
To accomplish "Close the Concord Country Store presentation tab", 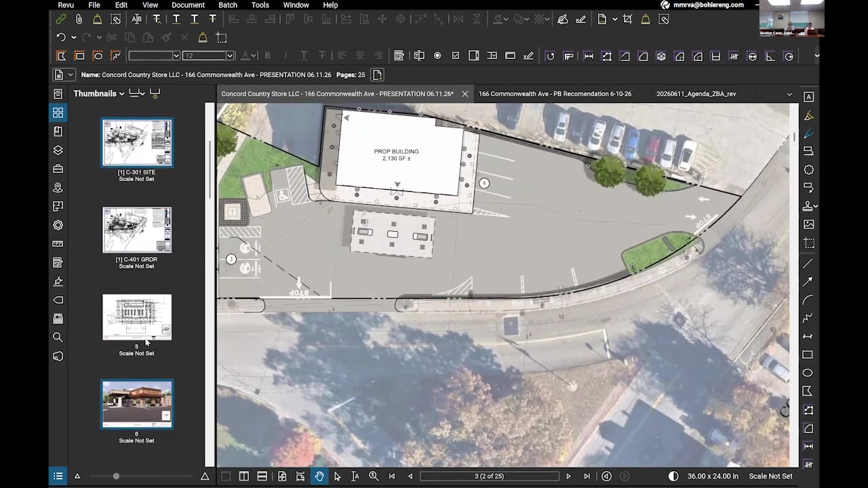I will [x=465, y=94].
